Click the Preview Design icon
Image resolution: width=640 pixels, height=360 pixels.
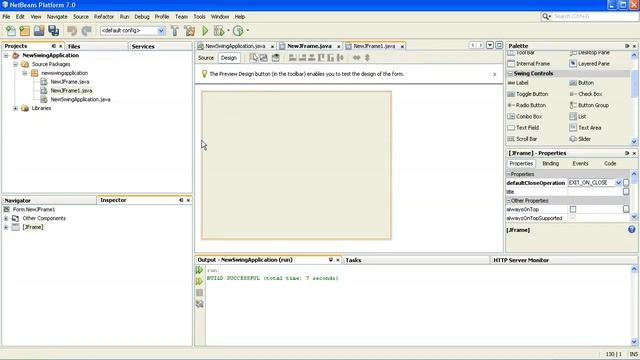click(x=276, y=58)
